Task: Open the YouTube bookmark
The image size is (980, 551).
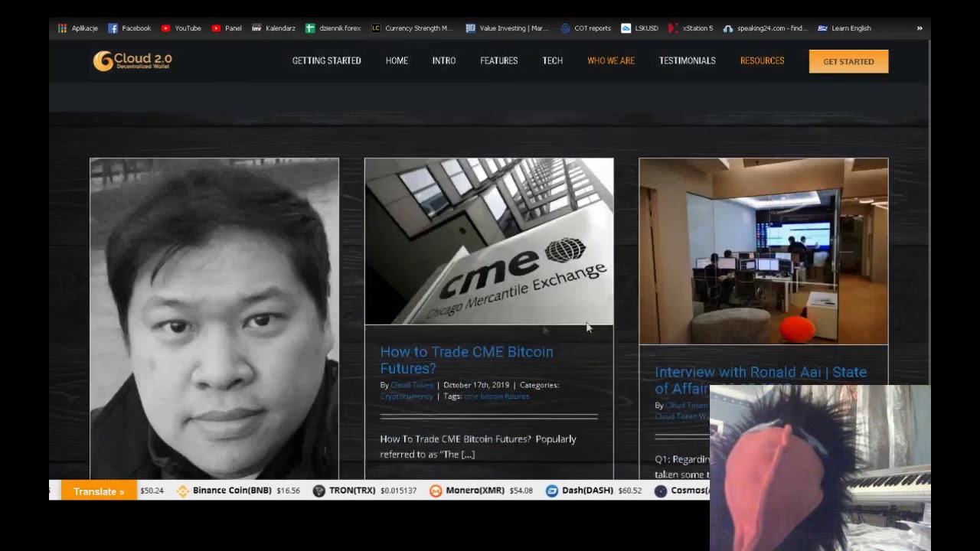Action: (x=181, y=28)
